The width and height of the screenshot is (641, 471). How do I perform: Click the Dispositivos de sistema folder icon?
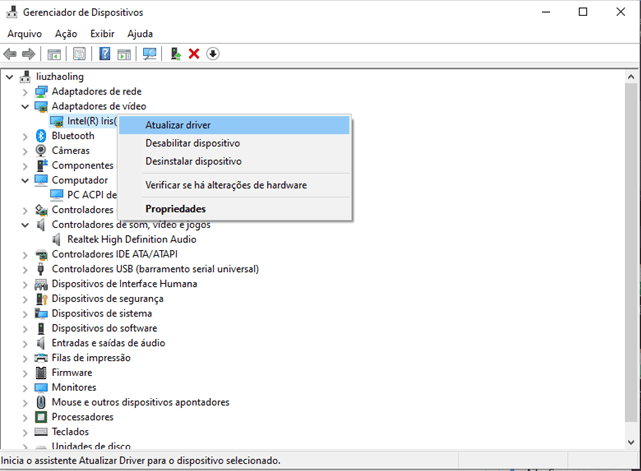[41, 314]
